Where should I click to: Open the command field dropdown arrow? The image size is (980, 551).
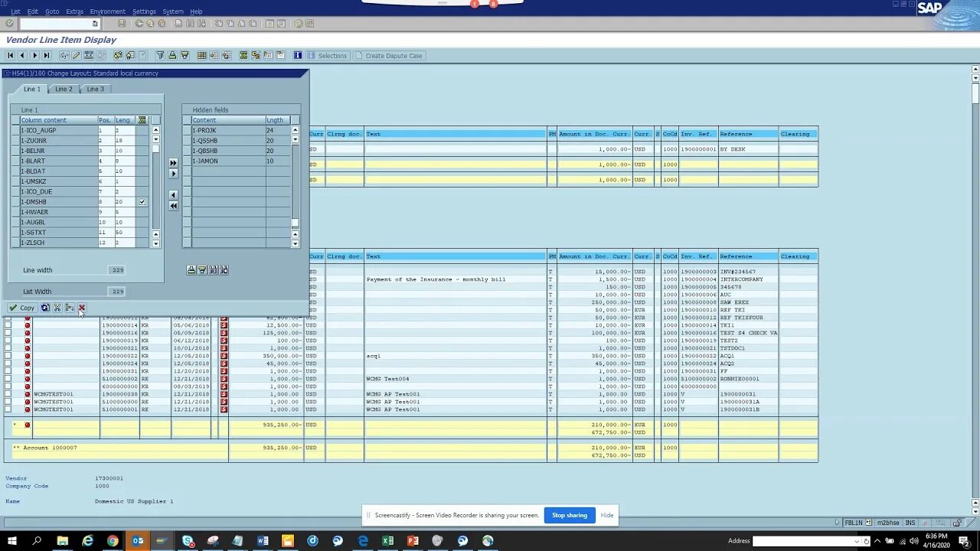click(x=95, y=24)
